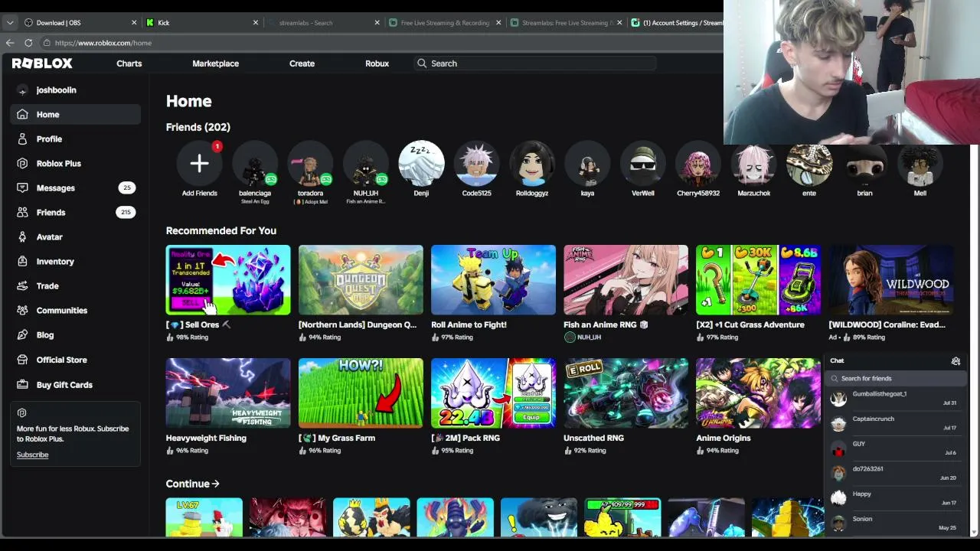Go to the Create header link
The image size is (980, 551).
(302, 64)
